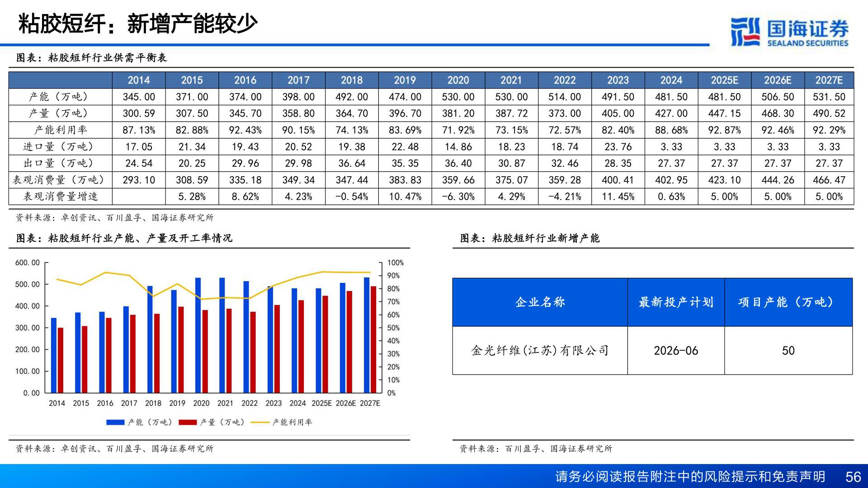
Task: Click the 产能利用率 row label
Action: 61,130
